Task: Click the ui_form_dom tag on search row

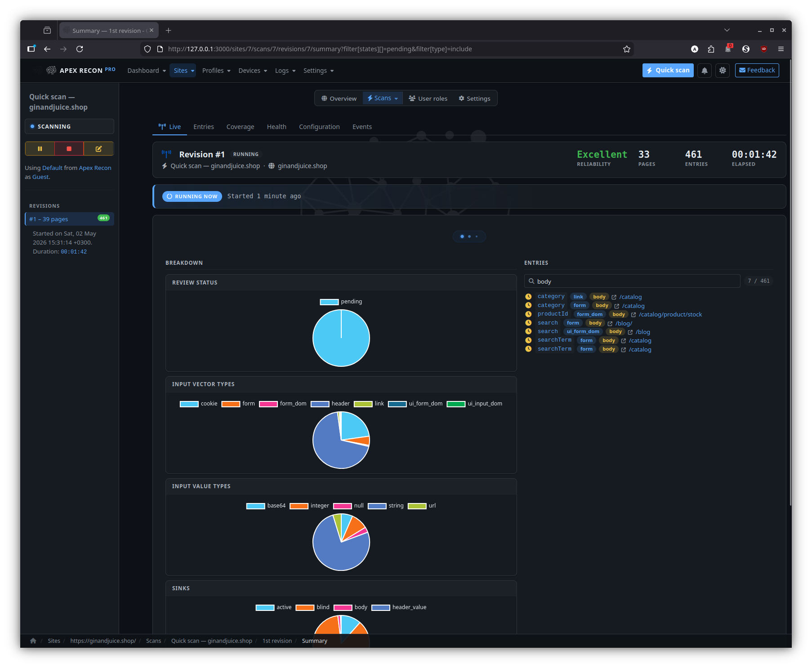Action: tap(583, 332)
